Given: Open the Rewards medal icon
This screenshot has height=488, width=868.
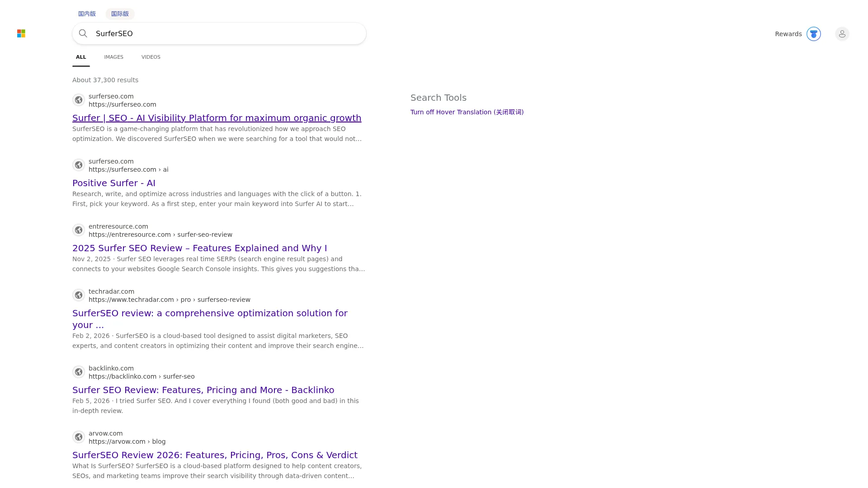Looking at the screenshot, I should 814,34.
